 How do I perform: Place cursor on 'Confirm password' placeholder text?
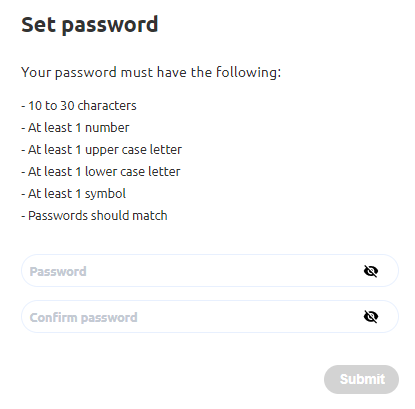pyautogui.click(x=83, y=318)
